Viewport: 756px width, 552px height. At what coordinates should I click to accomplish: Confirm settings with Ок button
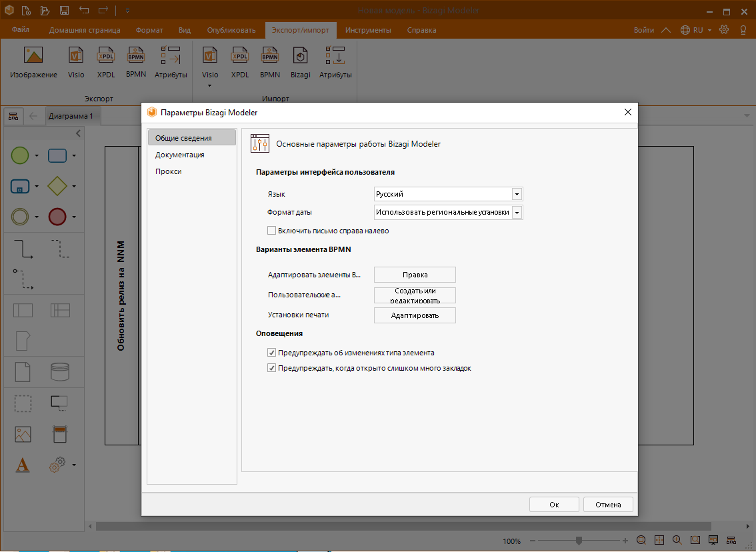click(554, 504)
